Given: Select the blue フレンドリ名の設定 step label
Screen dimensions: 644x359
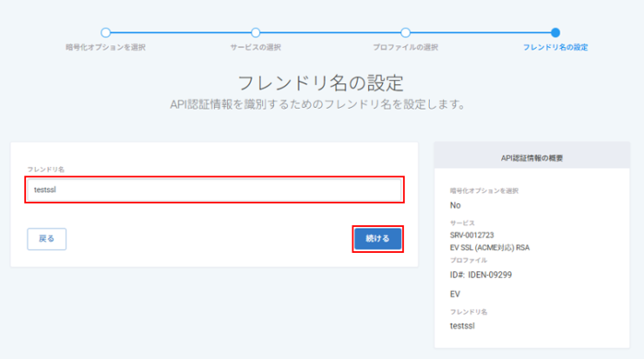Looking at the screenshot, I should click(555, 47).
